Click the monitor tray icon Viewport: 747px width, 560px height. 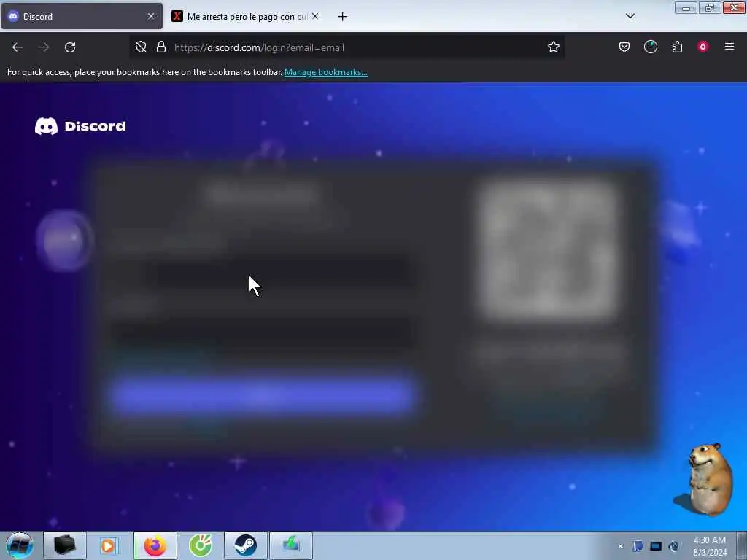656,546
